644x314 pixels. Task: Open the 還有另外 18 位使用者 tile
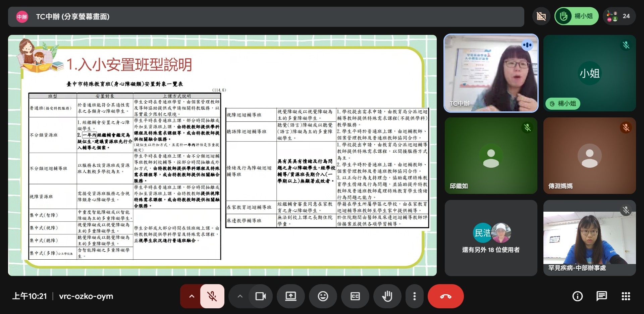pos(491,238)
